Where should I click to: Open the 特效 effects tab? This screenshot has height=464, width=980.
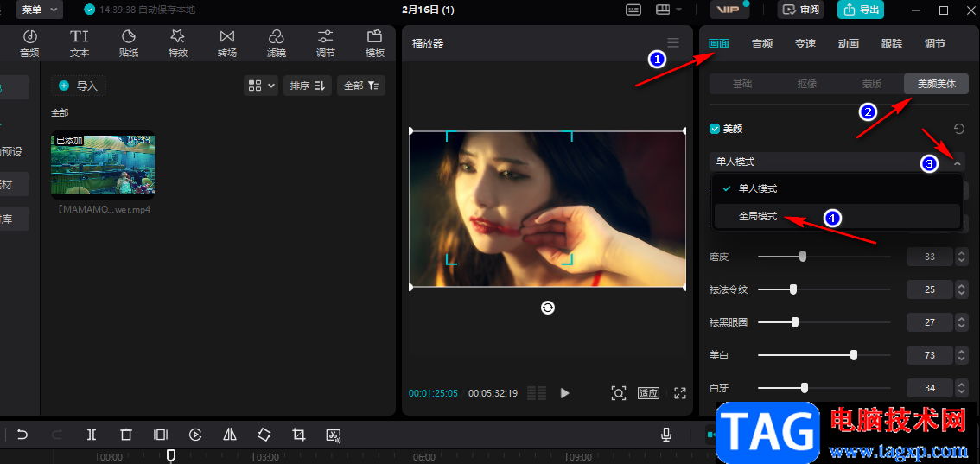177,43
